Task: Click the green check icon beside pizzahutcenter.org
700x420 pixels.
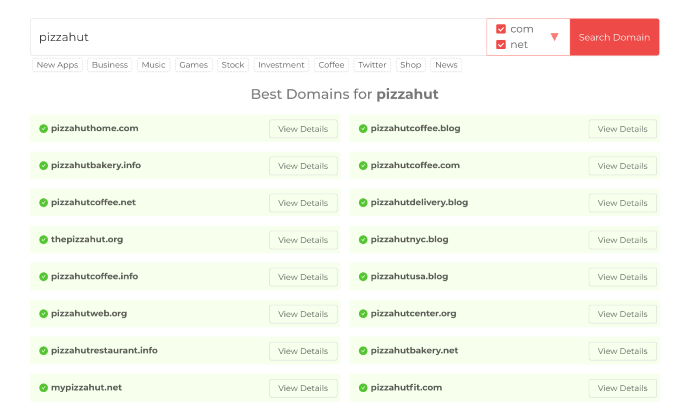Action: tap(363, 314)
